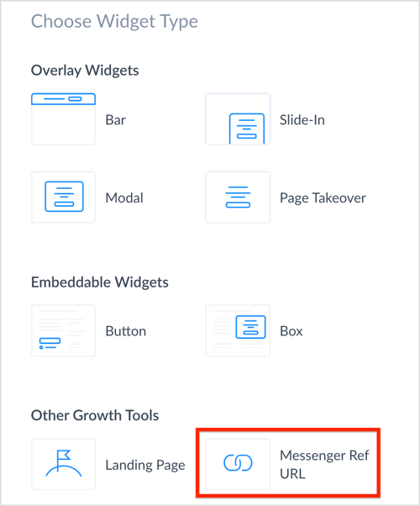The image size is (420, 506).
Task: Select the Page Takeover widget icon
Action: click(x=238, y=197)
